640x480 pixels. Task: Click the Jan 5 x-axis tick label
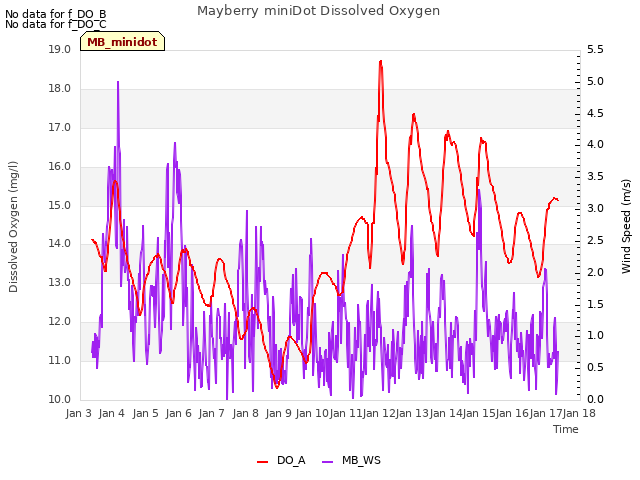145,413
